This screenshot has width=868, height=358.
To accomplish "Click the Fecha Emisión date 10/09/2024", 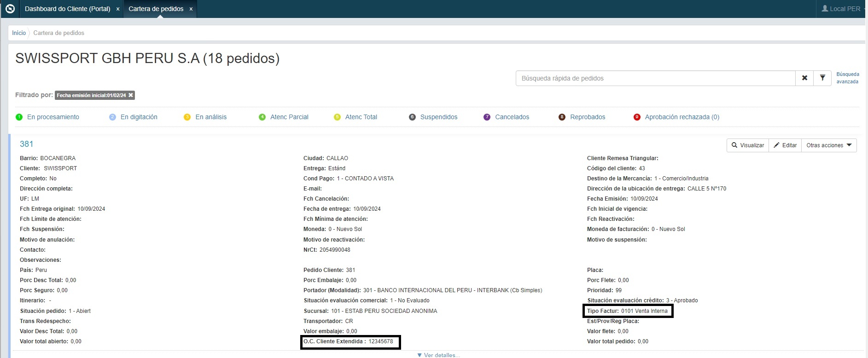I will tap(644, 199).
